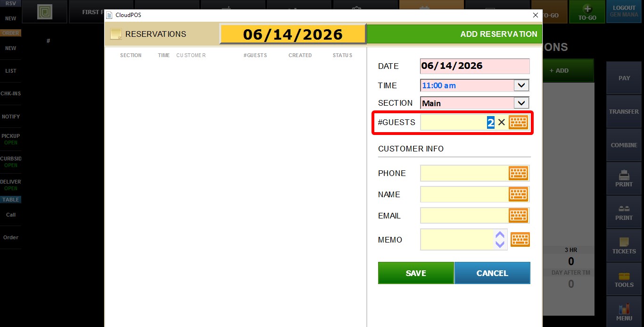Open keyboard for NAME field
Screen dimensions: 644x327
click(519, 194)
